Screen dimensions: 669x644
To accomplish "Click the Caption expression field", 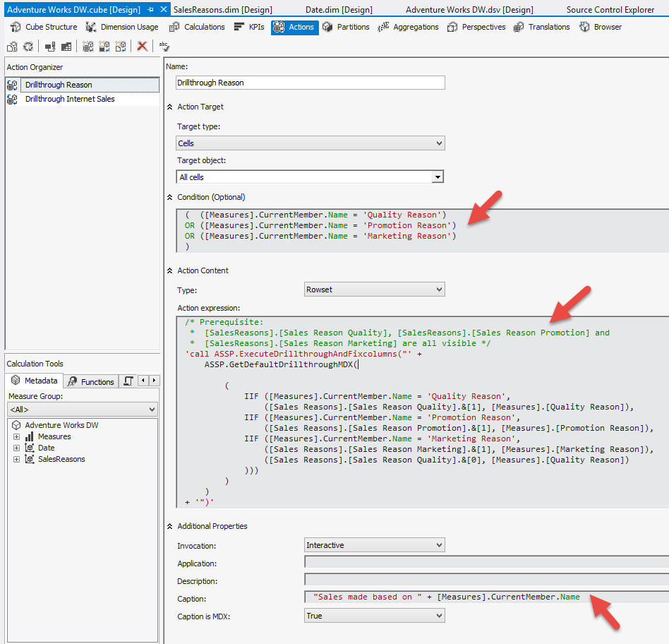I will tap(486, 597).
